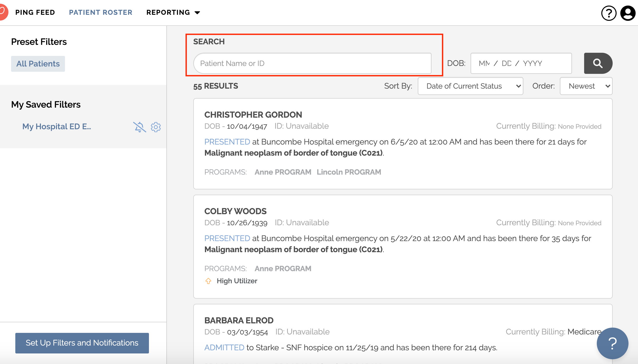
Task: Open the floating blue help bubble
Action: click(x=612, y=343)
